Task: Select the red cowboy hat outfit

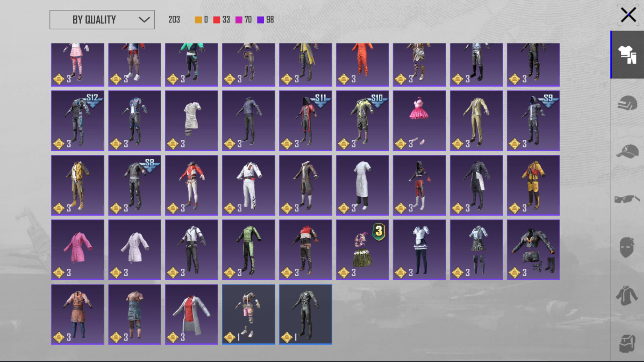Action: [x=192, y=185]
